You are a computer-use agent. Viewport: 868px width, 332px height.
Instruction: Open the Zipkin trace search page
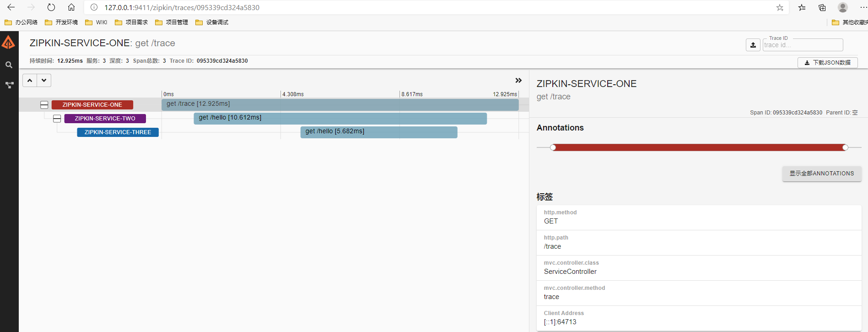(x=9, y=65)
